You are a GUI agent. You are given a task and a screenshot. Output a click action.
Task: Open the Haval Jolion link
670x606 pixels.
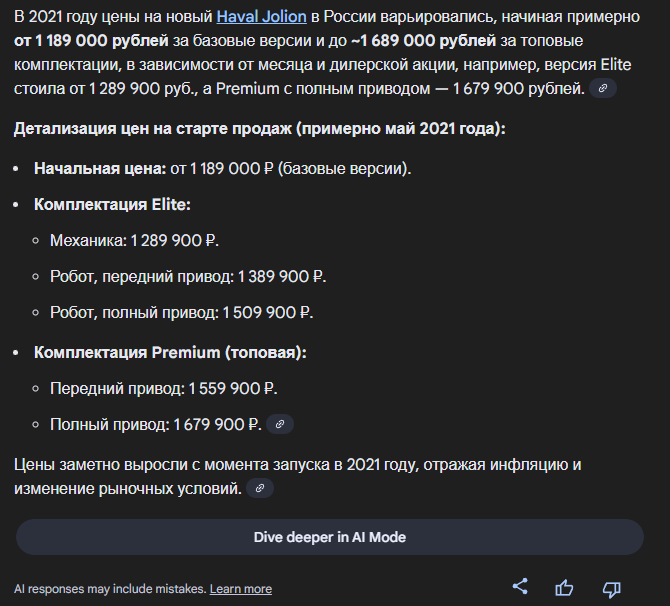[x=262, y=17]
